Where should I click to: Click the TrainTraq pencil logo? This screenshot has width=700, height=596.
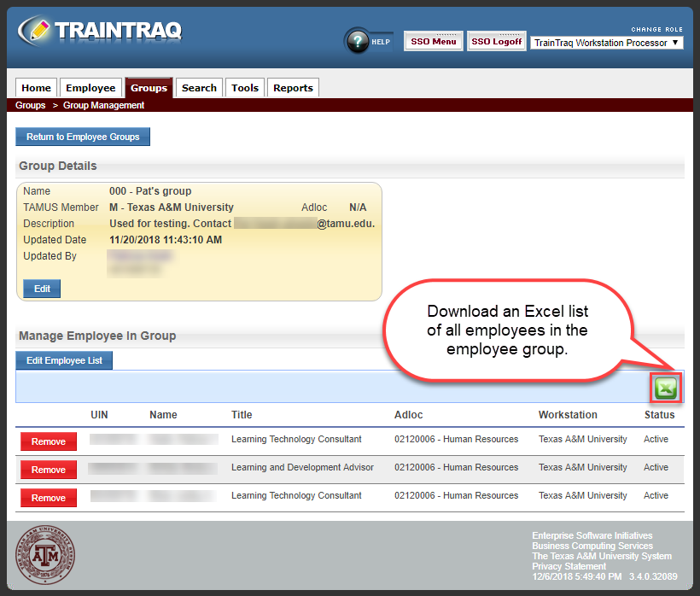tap(38, 28)
